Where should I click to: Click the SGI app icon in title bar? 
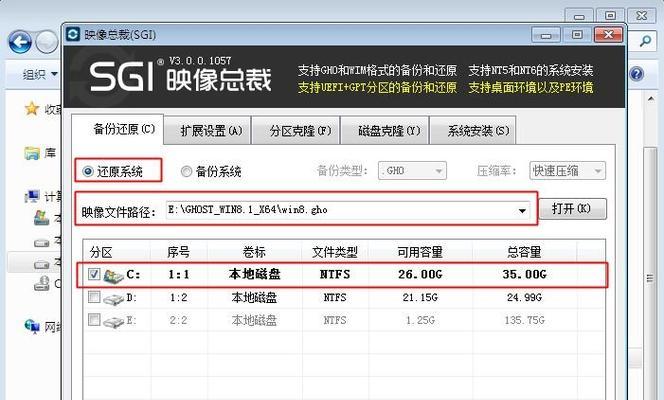pos(73,34)
